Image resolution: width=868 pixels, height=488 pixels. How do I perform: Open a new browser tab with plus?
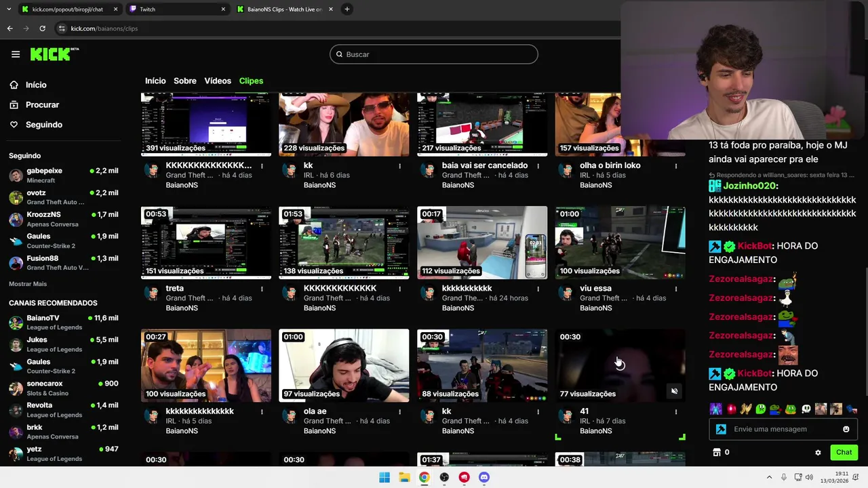click(x=347, y=9)
